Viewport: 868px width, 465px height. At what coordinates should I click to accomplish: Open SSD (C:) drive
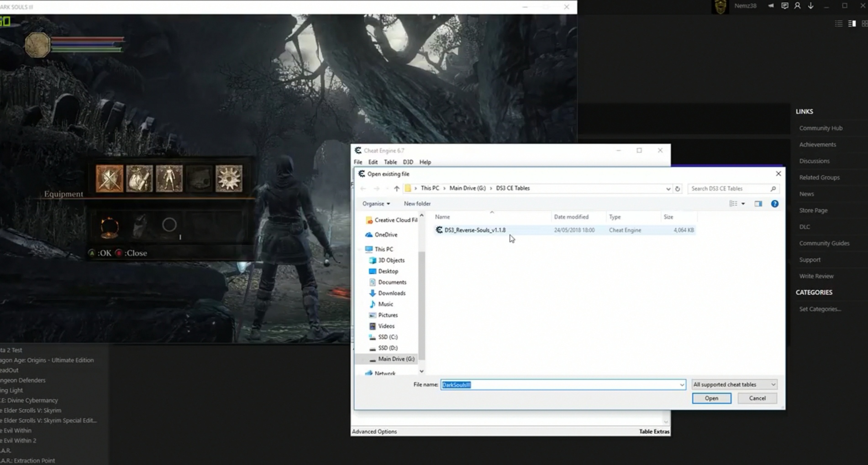pos(384,337)
